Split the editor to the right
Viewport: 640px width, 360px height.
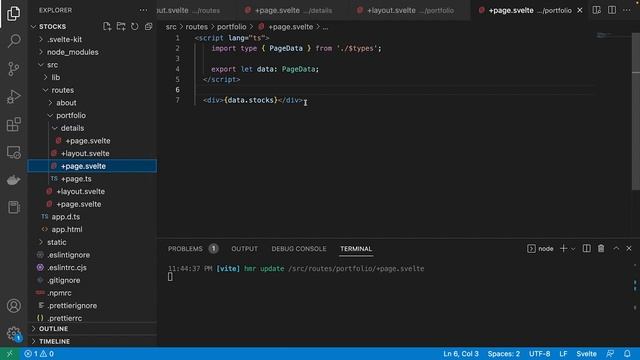611,10
